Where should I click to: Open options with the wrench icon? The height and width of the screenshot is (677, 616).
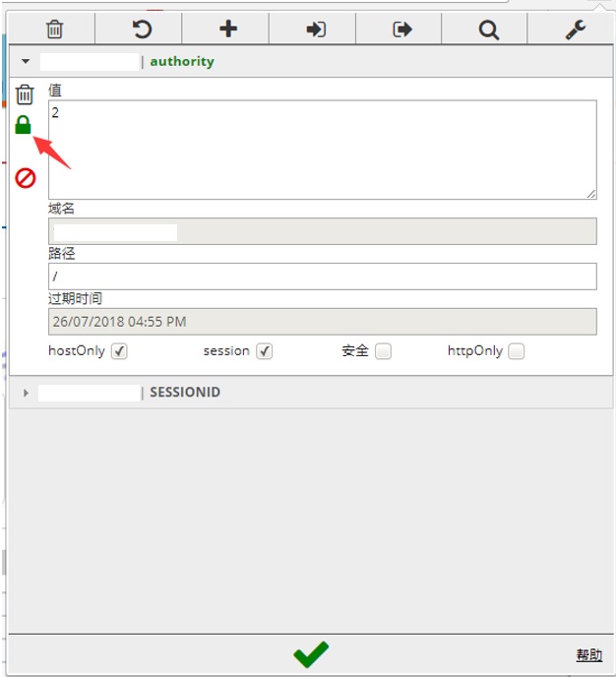[576, 30]
